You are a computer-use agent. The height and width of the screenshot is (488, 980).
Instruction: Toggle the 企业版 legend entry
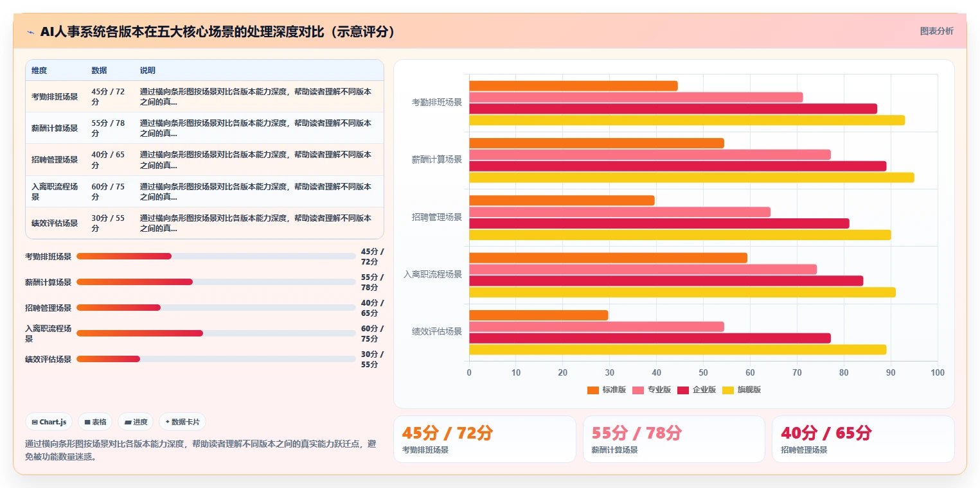697,390
